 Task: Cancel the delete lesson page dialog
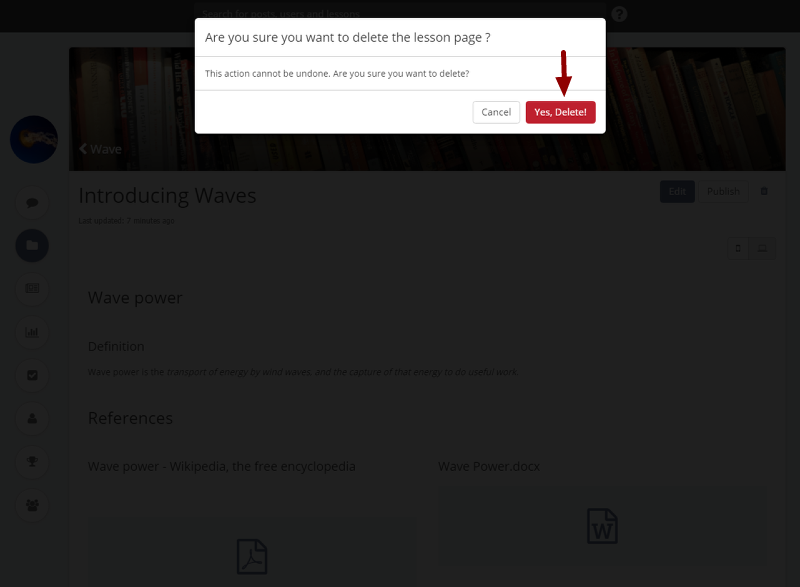(x=496, y=112)
